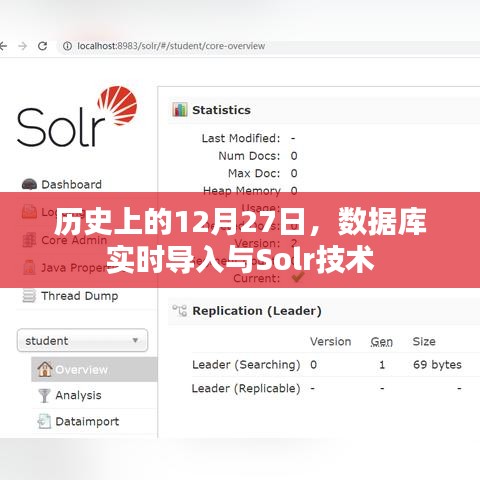The image size is (480, 480).
Task: Click the Replication tree icon
Action: (x=180, y=310)
